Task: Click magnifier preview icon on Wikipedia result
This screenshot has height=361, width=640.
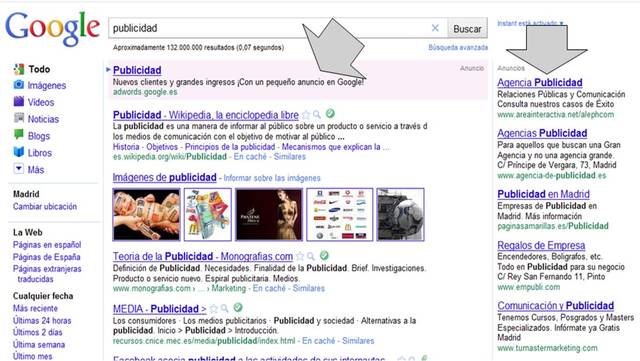Action: point(317,115)
